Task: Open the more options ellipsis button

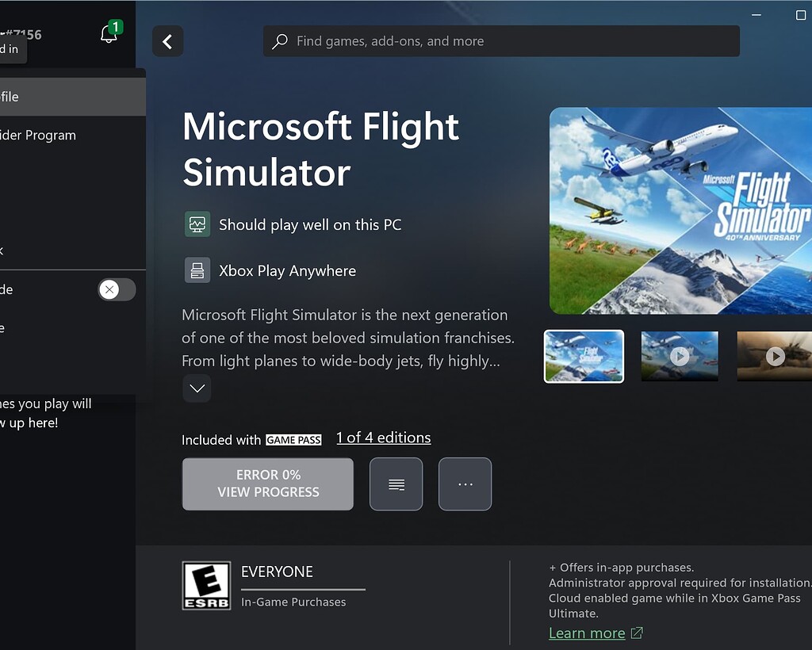Action: [x=465, y=484]
